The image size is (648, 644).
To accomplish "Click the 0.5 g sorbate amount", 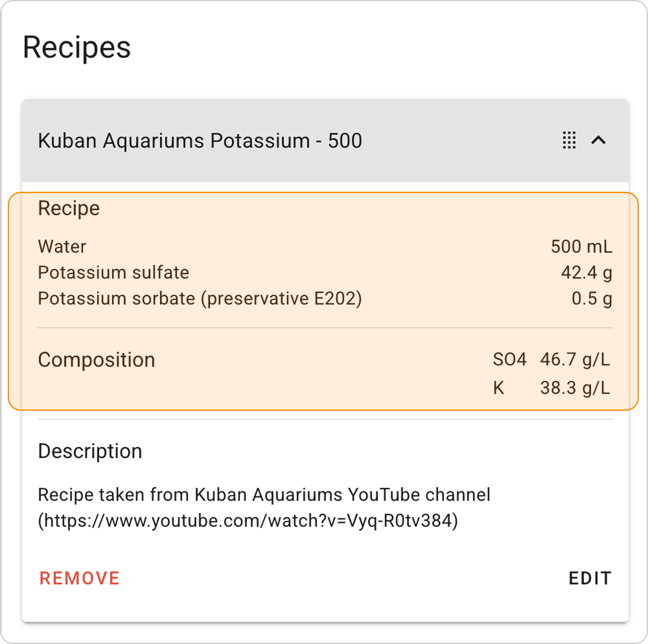I will point(592,299).
